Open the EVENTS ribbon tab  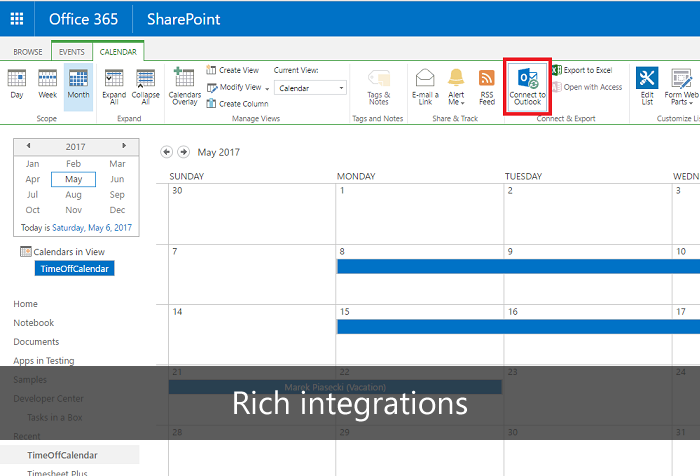(x=71, y=52)
